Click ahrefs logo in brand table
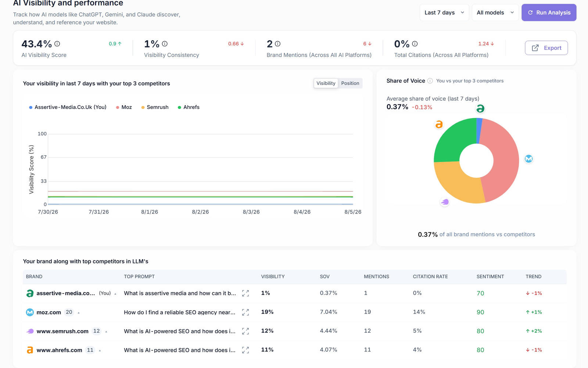Image resolution: width=588 pixels, height=368 pixels. click(30, 350)
